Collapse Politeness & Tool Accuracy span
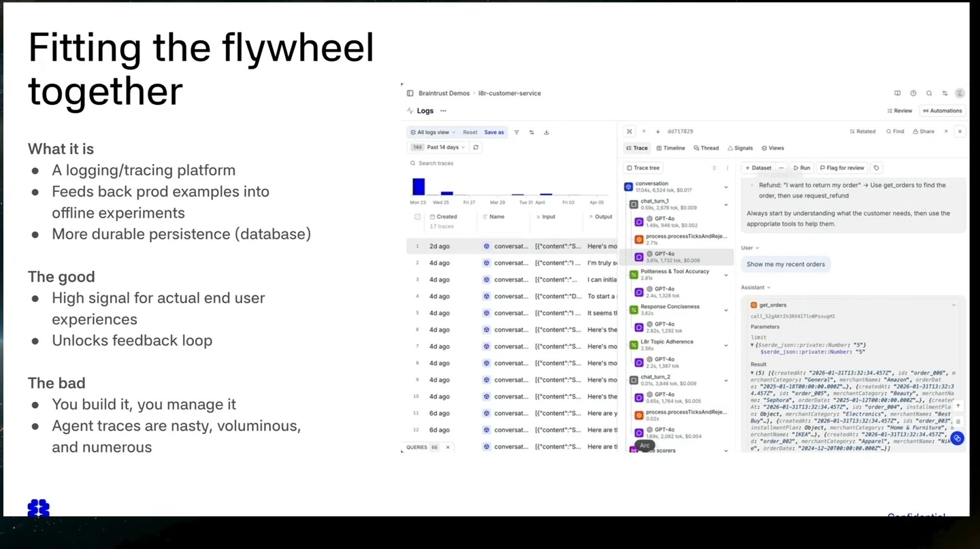Image resolution: width=980 pixels, height=549 pixels. [726, 275]
